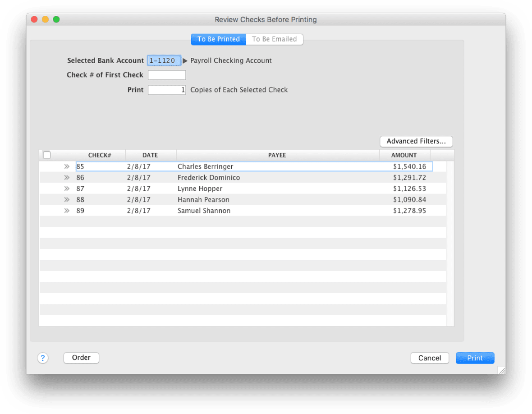The height and width of the screenshot is (414, 532).
Task: Select the To Be Printed tab
Action: [218, 39]
